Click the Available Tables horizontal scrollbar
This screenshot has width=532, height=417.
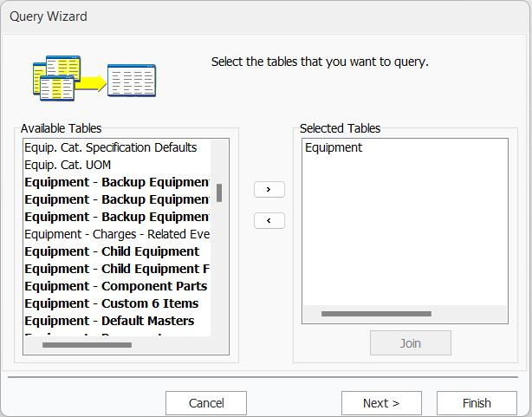point(87,345)
